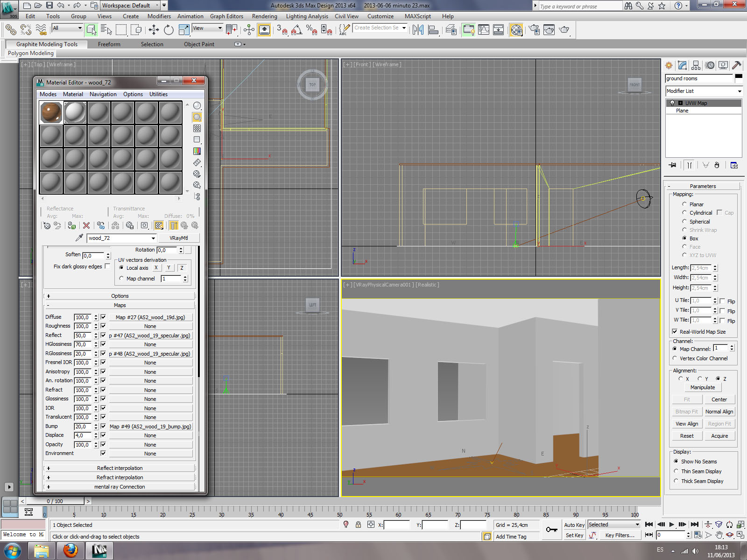Toggle the Angle Snap tool
Viewport: 747px width, 560px height.
[297, 30]
